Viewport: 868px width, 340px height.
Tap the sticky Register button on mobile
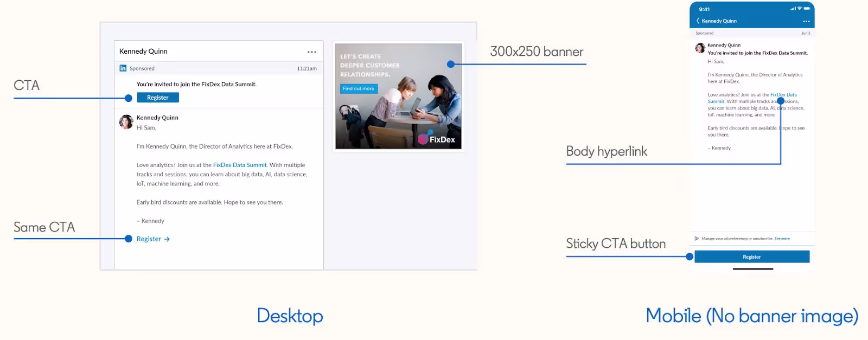[752, 256]
